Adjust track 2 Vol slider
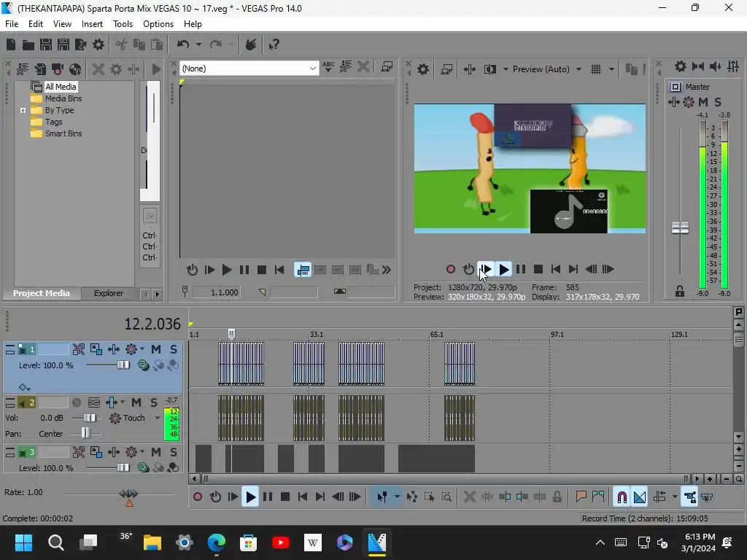The height and width of the screenshot is (560, 747). pyautogui.click(x=89, y=418)
